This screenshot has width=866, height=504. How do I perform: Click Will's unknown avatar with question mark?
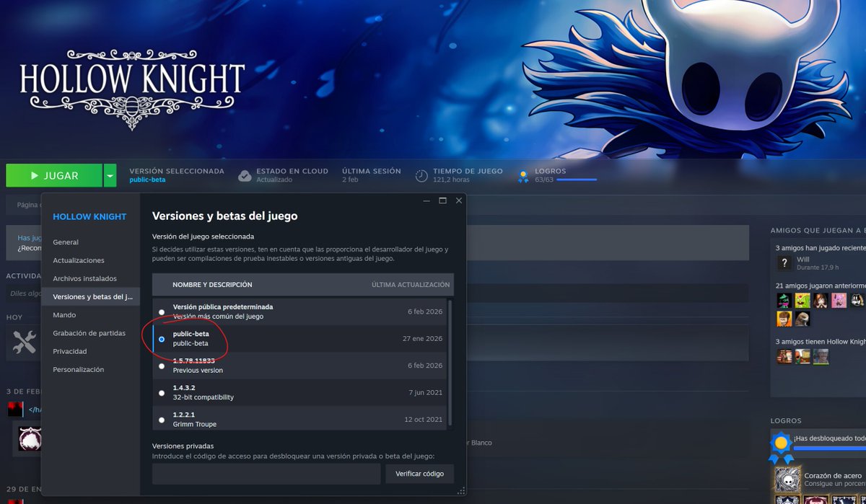784,263
